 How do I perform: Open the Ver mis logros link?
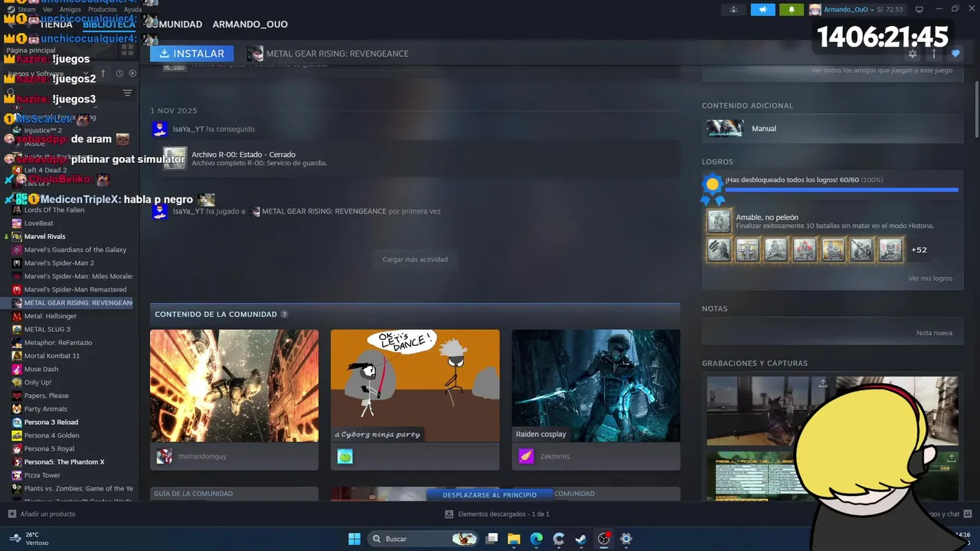(x=930, y=279)
